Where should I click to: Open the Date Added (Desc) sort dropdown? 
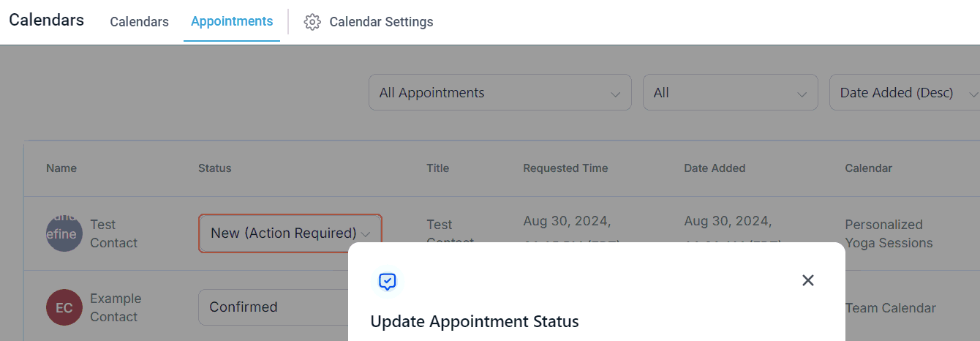pos(904,93)
